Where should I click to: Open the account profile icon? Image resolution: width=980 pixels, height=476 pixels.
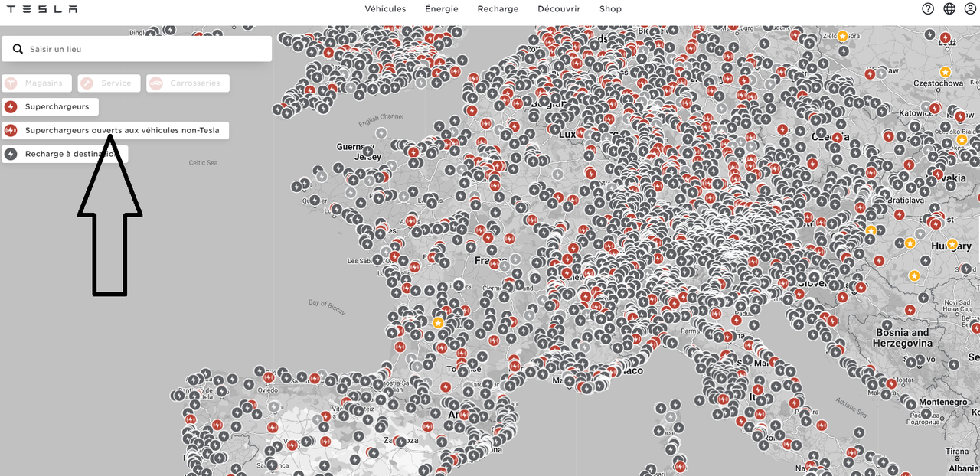pos(970,9)
